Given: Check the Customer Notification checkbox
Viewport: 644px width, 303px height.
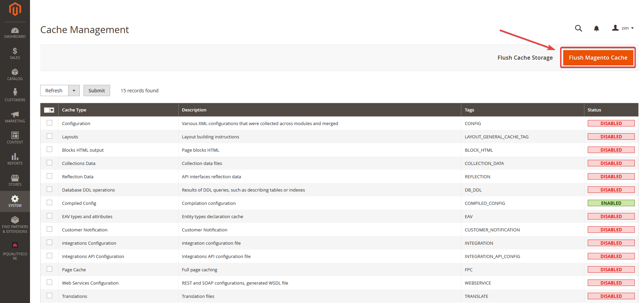Looking at the screenshot, I should [49, 229].
